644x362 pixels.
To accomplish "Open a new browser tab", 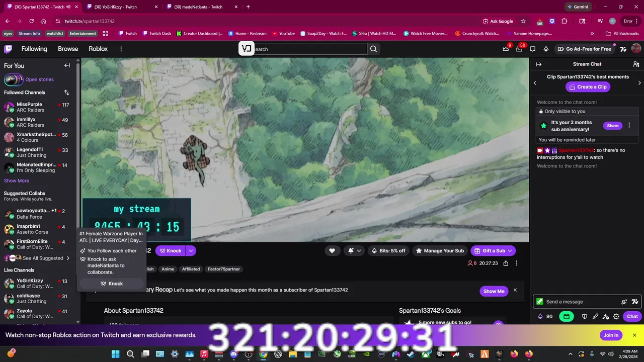I will pyautogui.click(x=248, y=7).
